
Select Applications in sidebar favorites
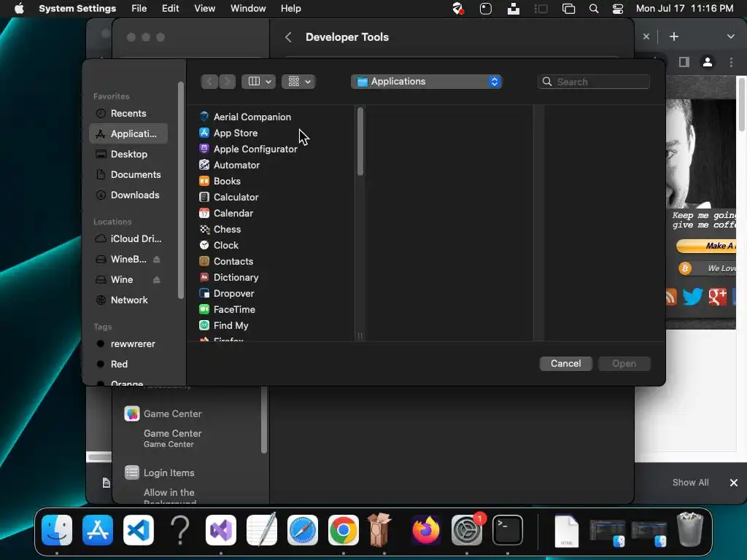click(128, 134)
